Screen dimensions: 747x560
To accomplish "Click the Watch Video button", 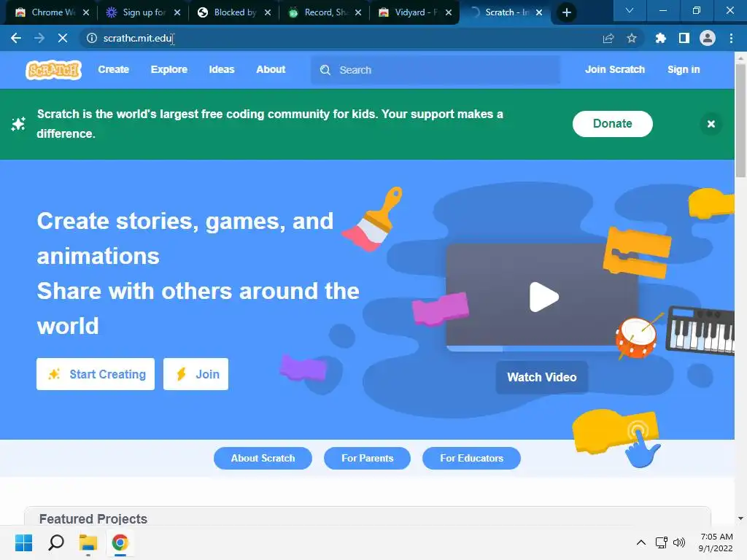I will point(542,377).
